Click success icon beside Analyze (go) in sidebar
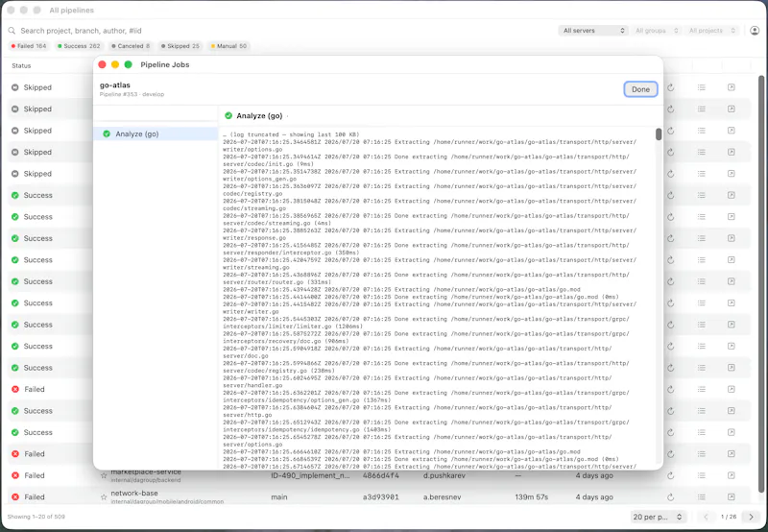 point(107,133)
